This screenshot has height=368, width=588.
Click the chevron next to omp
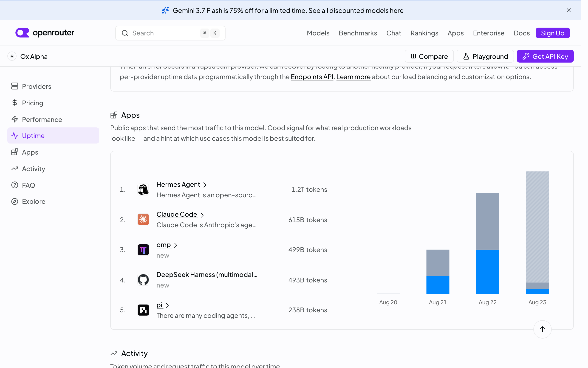tap(175, 245)
